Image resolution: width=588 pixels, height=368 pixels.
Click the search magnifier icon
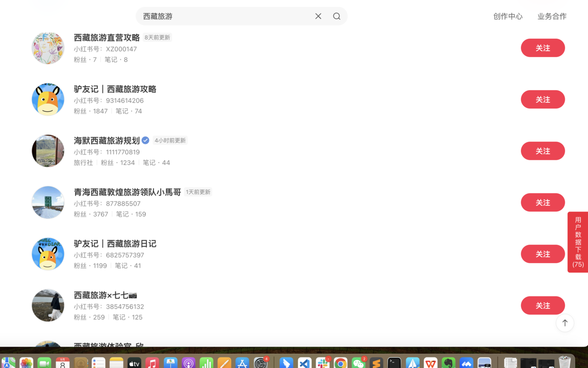pos(337,16)
